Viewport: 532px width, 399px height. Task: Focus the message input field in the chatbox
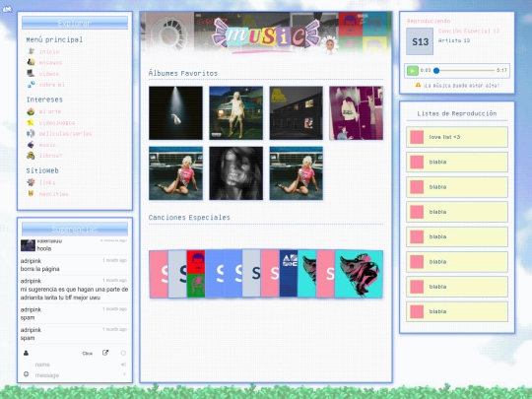tap(76, 375)
